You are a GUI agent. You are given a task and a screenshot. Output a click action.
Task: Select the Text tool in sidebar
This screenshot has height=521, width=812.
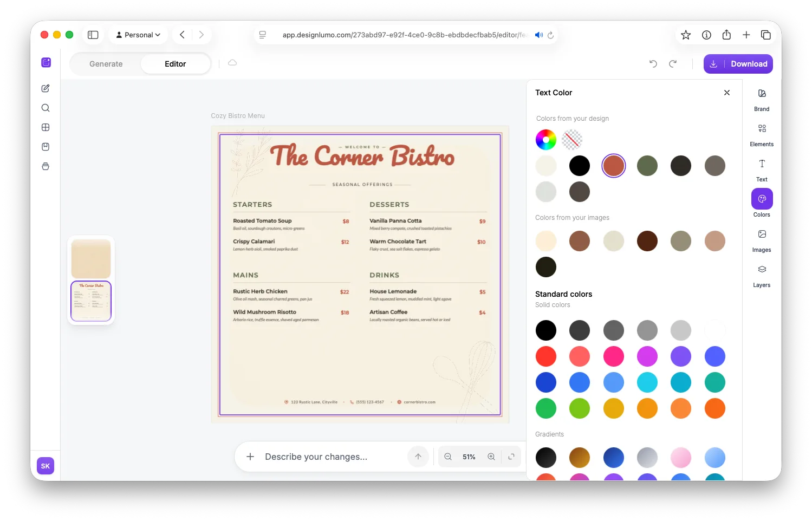[762, 170]
